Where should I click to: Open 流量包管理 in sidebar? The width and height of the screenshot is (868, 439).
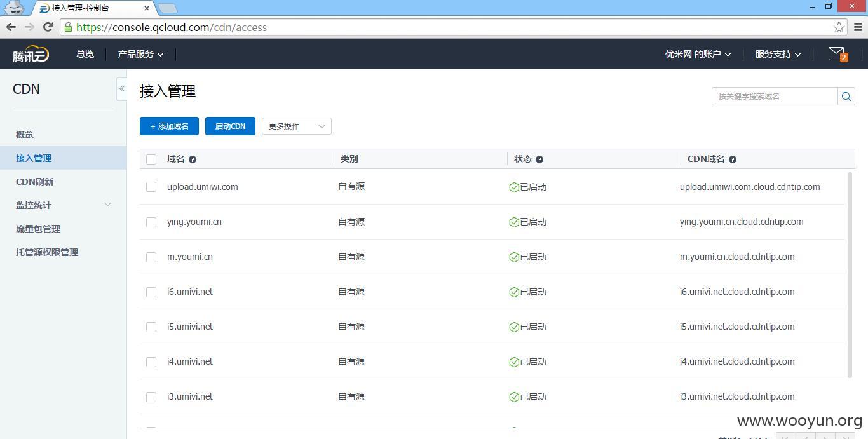pyautogui.click(x=38, y=229)
